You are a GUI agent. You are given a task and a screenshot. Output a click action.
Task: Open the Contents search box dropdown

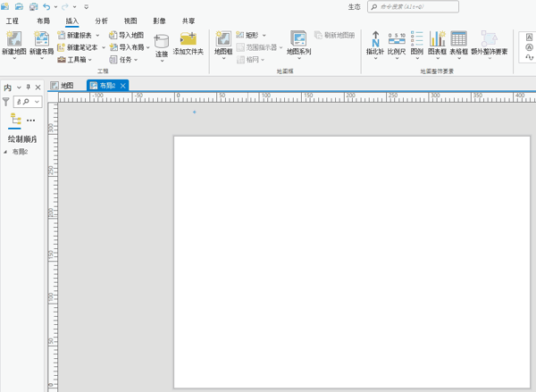tap(37, 102)
